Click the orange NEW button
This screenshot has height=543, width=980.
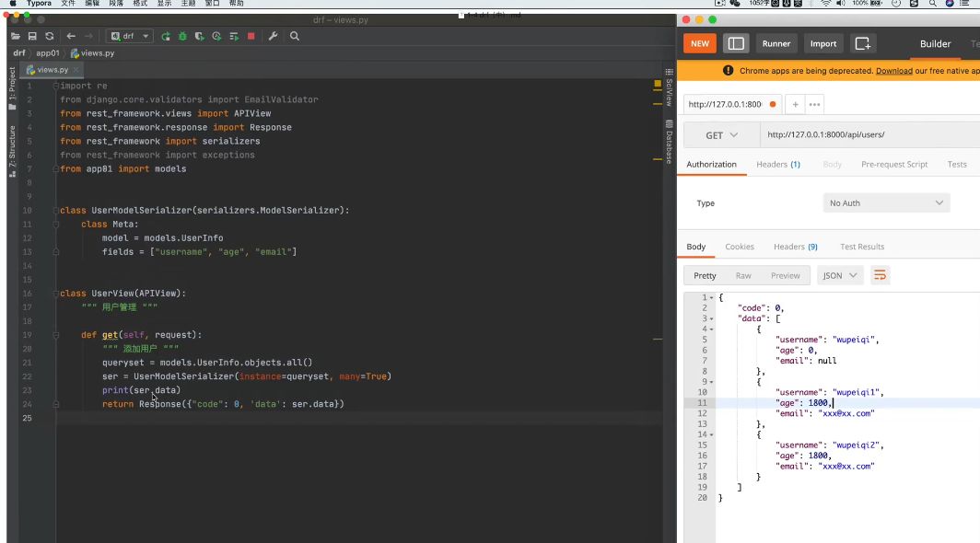tap(700, 44)
